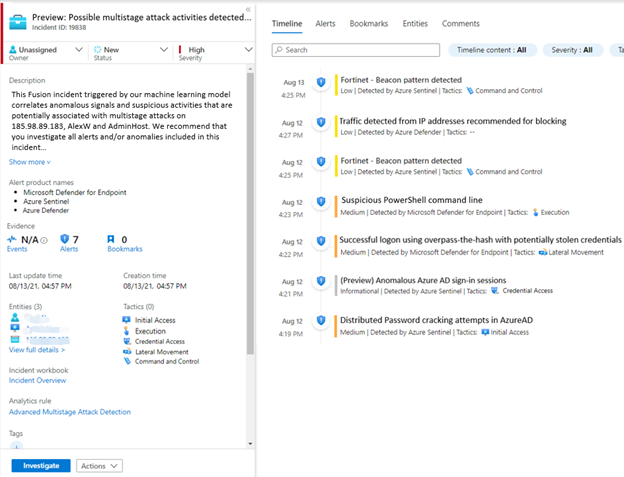The image size is (624, 477).
Task: Open Traffic detected from IP addresses alert
Action: (453, 121)
